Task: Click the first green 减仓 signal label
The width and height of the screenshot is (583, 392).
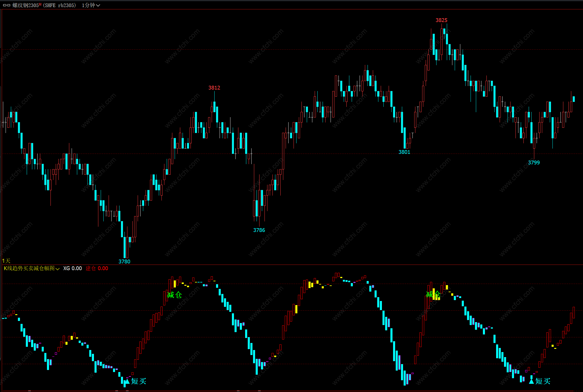Action: click(x=174, y=295)
